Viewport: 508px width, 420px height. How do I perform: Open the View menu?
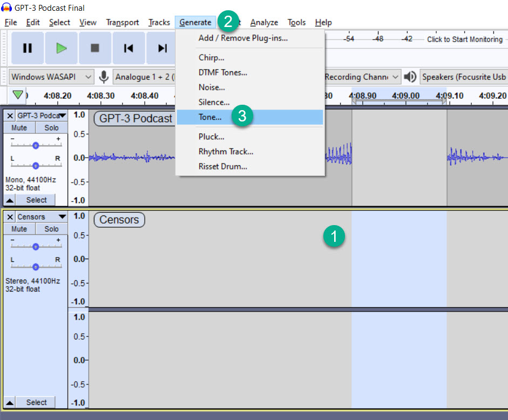point(88,22)
